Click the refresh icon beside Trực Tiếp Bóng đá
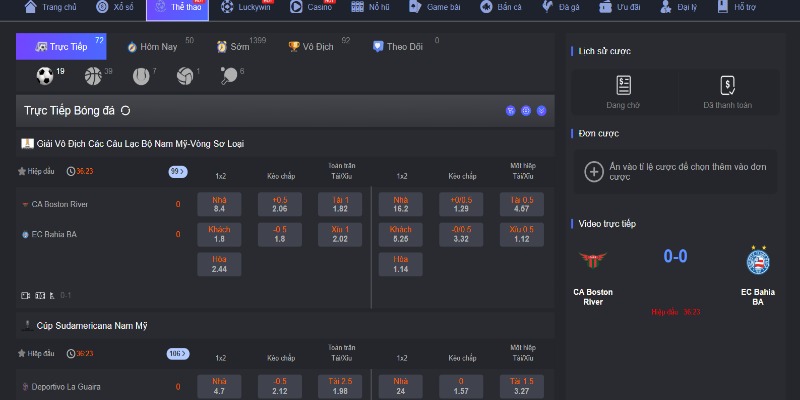Screen dimensions: 800x400 tap(126, 111)
